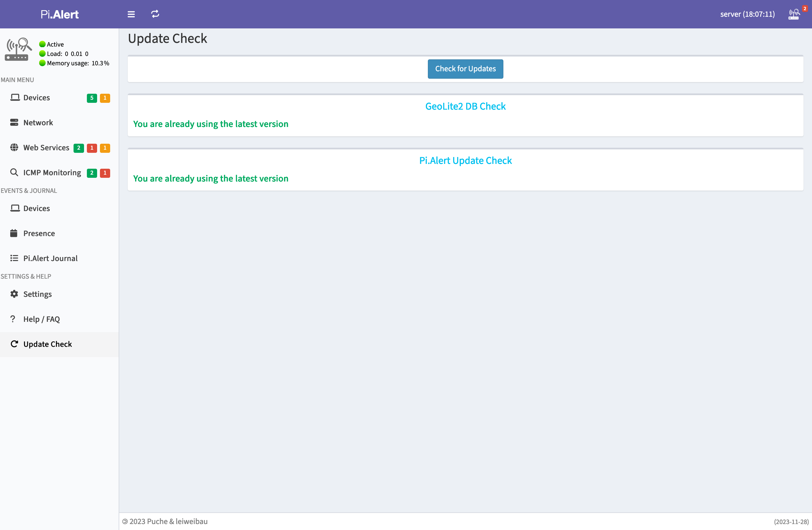
Task: Open Help / FAQ page
Action: [x=41, y=319]
